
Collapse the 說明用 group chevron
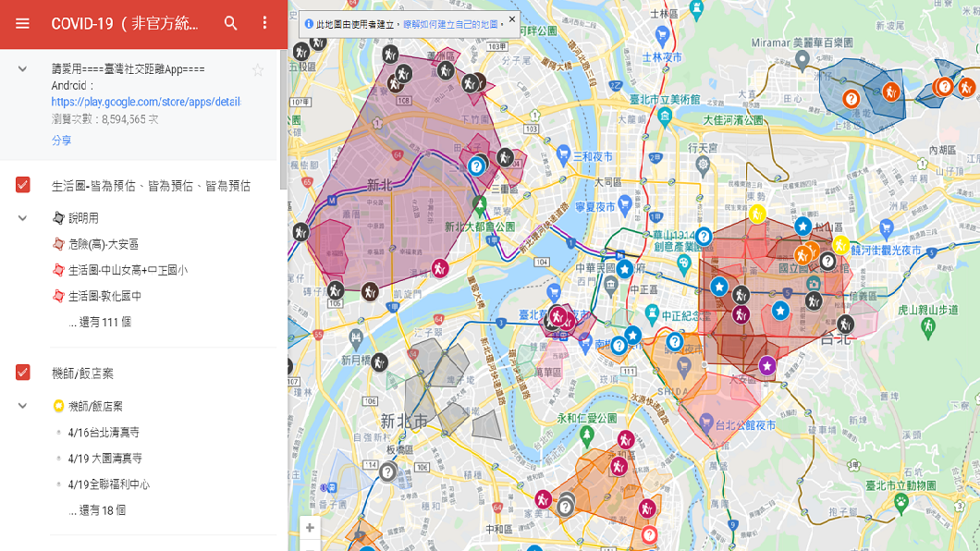22,218
